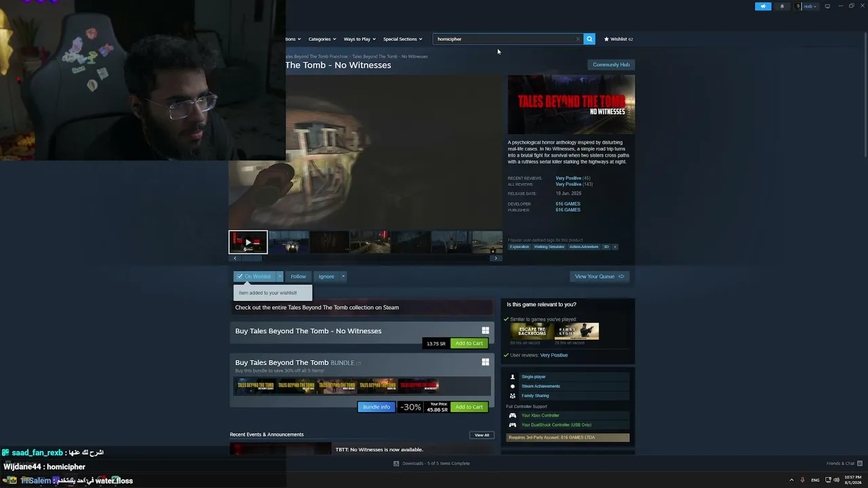Click the Ignore button

326,277
